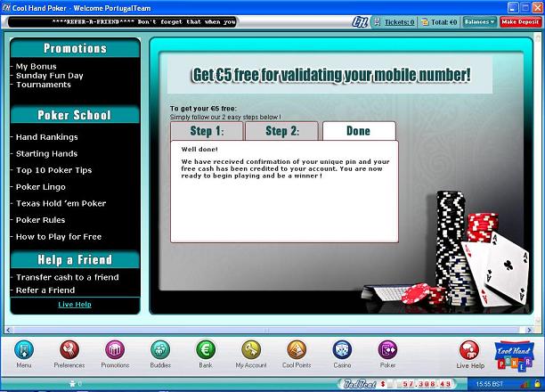Open the My Account key icon
The image size is (545, 392).
251,349
